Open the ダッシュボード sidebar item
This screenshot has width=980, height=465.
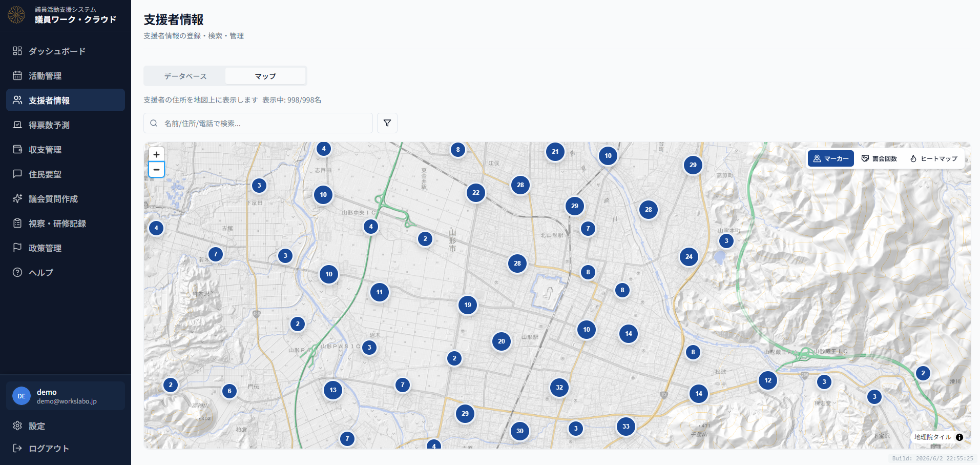tap(66, 51)
